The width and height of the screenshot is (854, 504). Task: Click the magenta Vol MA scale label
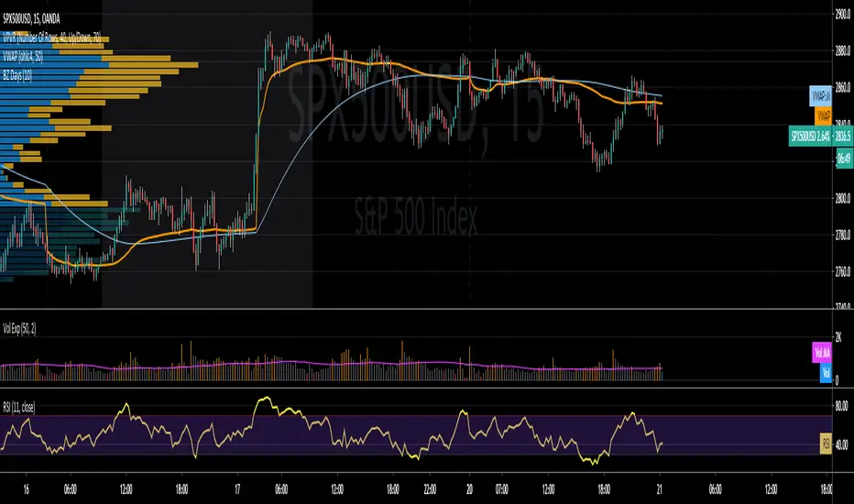tap(822, 353)
